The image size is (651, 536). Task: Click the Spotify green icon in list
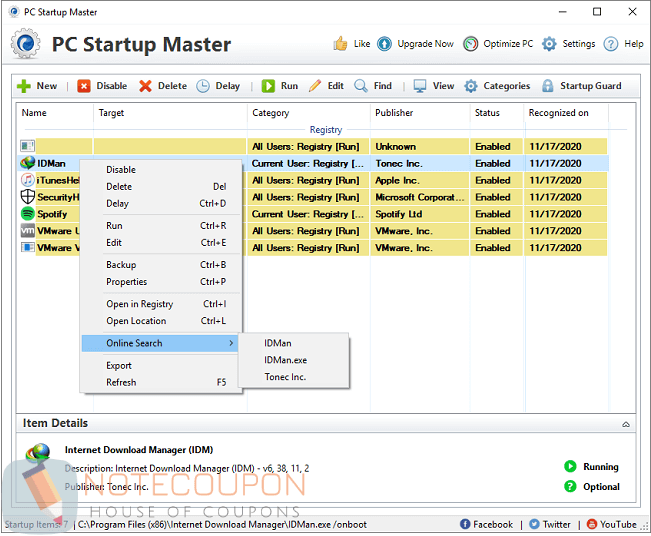[x=27, y=214]
